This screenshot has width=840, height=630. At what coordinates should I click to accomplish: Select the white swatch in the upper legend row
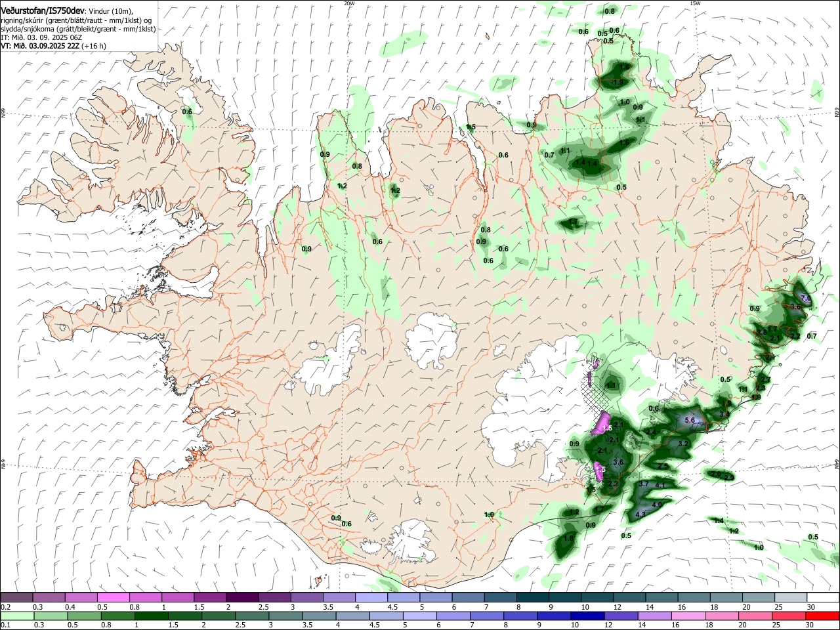[x=823, y=597]
